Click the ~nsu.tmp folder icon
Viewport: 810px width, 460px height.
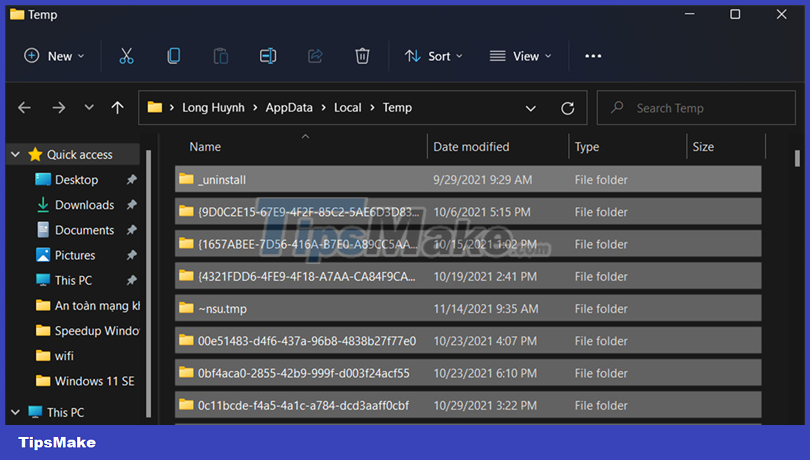[186, 309]
